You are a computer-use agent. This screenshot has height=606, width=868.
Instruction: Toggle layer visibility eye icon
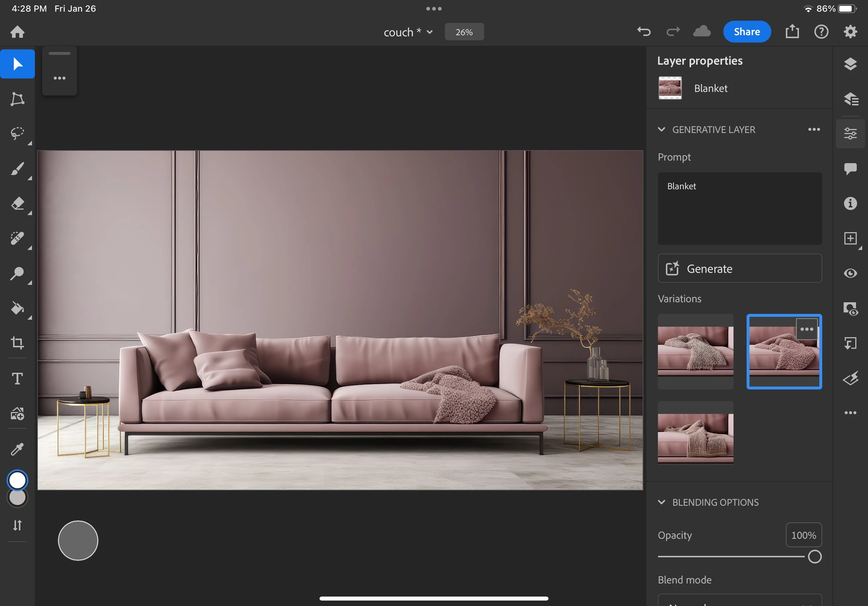[850, 273]
